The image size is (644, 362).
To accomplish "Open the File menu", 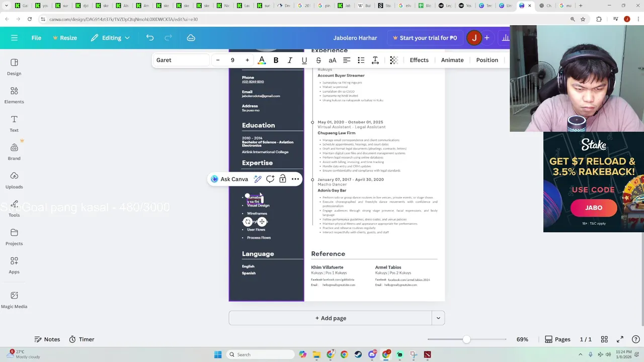I will click(36, 38).
